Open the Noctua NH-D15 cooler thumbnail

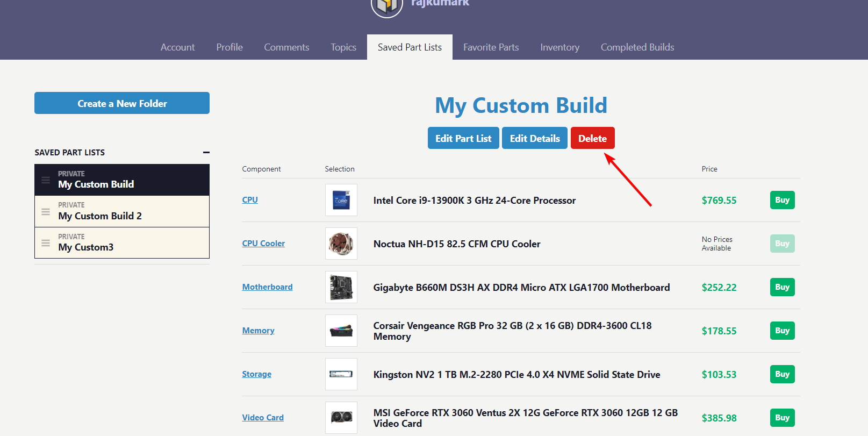click(341, 244)
